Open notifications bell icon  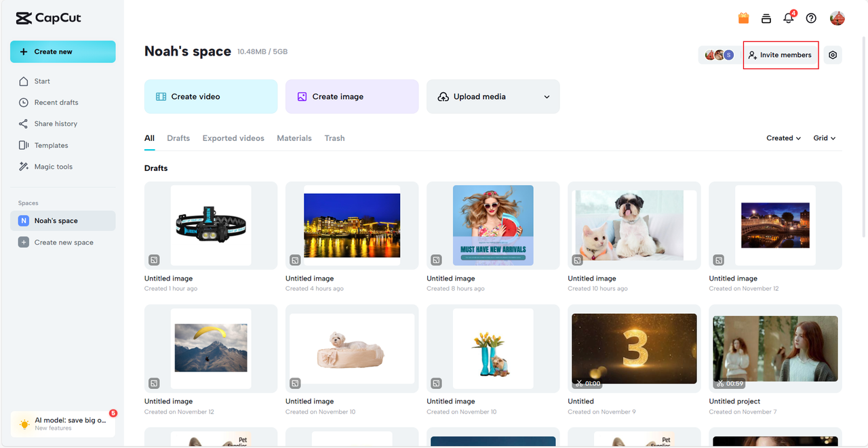[x=788, y=18]
